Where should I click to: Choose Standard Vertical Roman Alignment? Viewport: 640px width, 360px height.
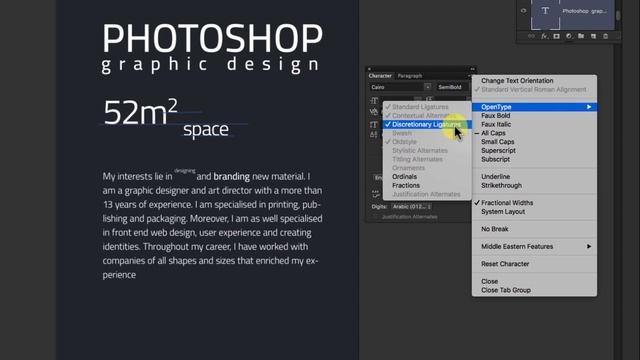(534, 89)
